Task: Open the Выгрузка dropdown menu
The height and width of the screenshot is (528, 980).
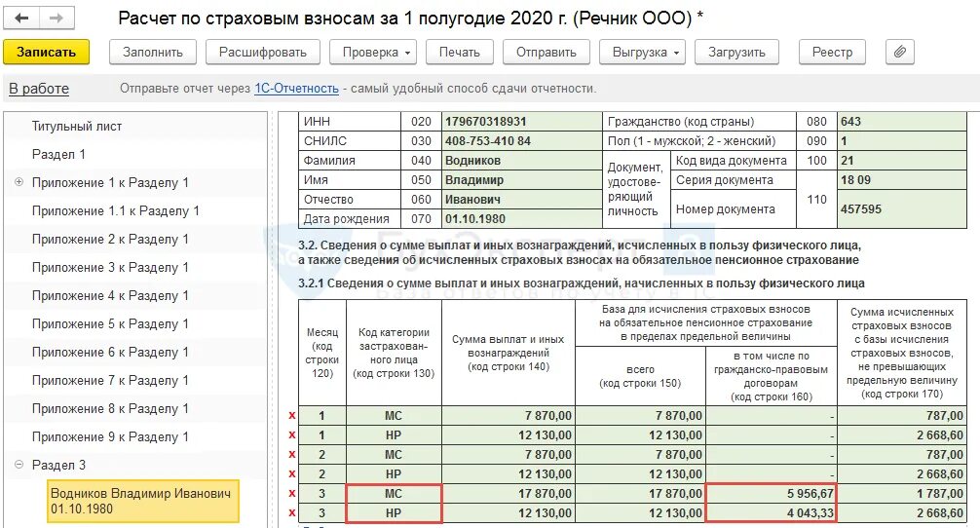Action: [643, 52]
